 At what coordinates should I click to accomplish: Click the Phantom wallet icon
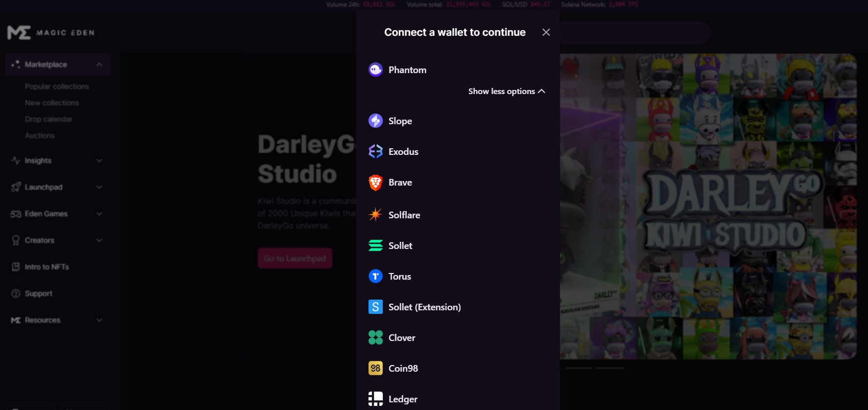tap(376, 70)
